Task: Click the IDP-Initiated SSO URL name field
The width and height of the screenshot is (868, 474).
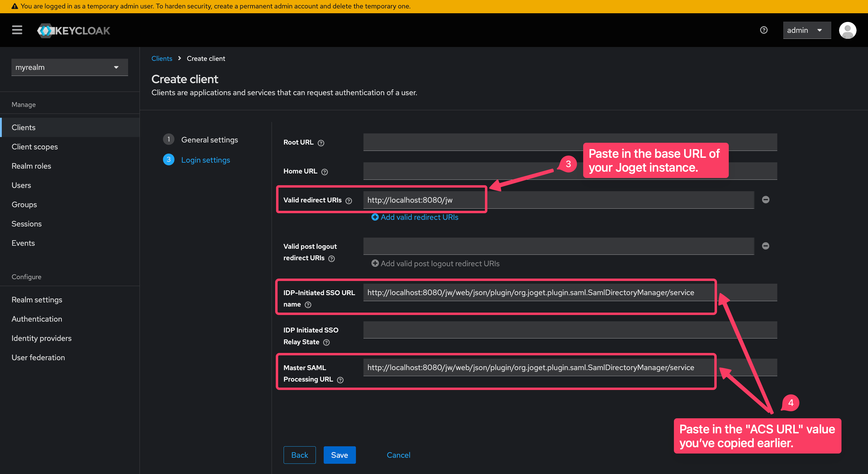Action: pos(570,292)
